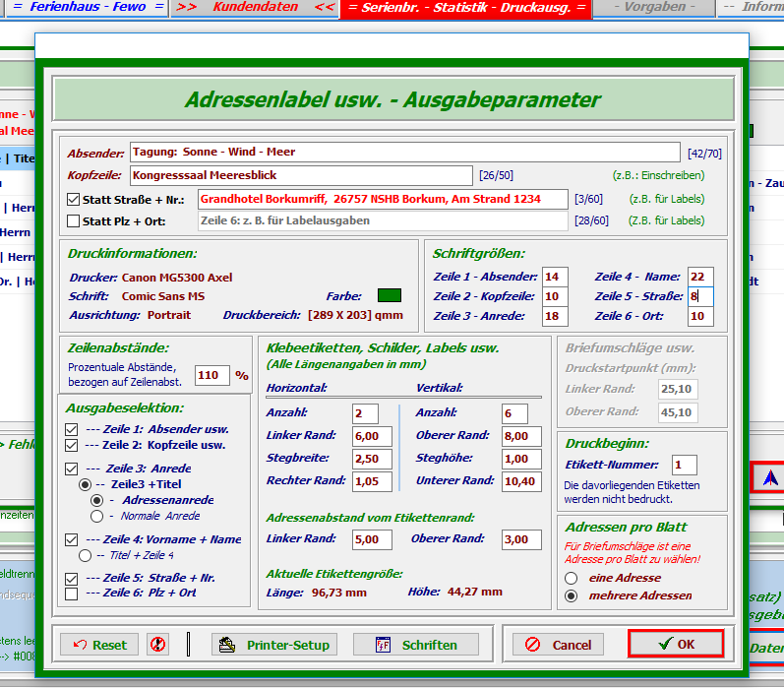This screenshot has height=688, width=784.
Task: Cancel the Ausgabeparameter dialog
Action: [558, 645]
